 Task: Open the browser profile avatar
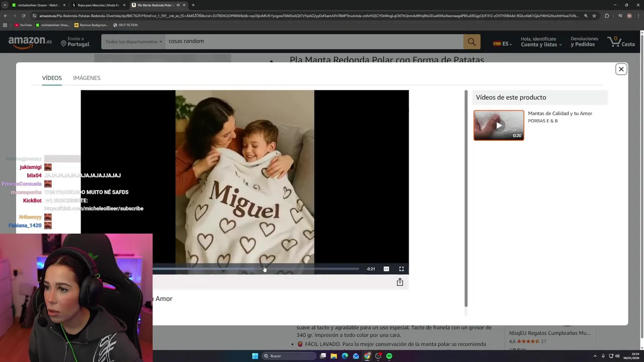click(x=629, y=16)
